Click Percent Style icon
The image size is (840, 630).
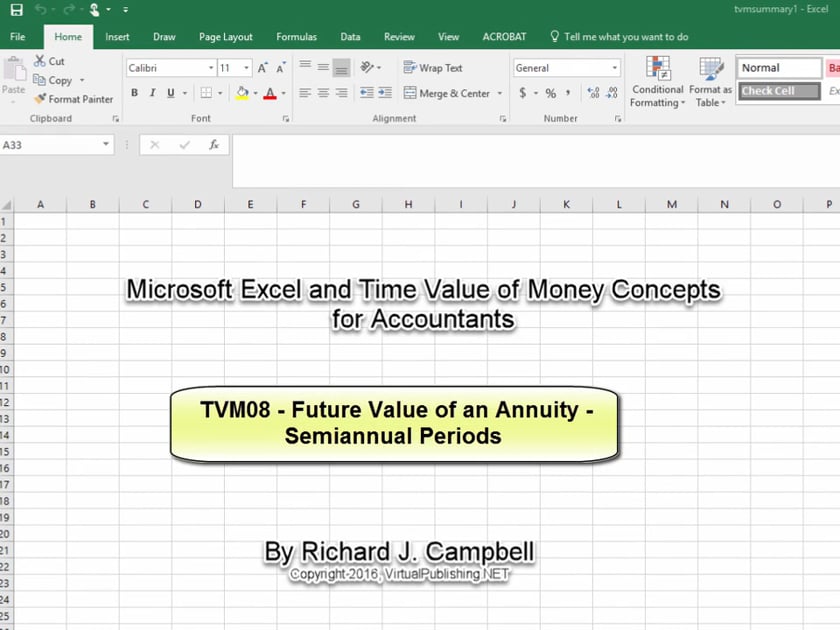pos(551,93)
